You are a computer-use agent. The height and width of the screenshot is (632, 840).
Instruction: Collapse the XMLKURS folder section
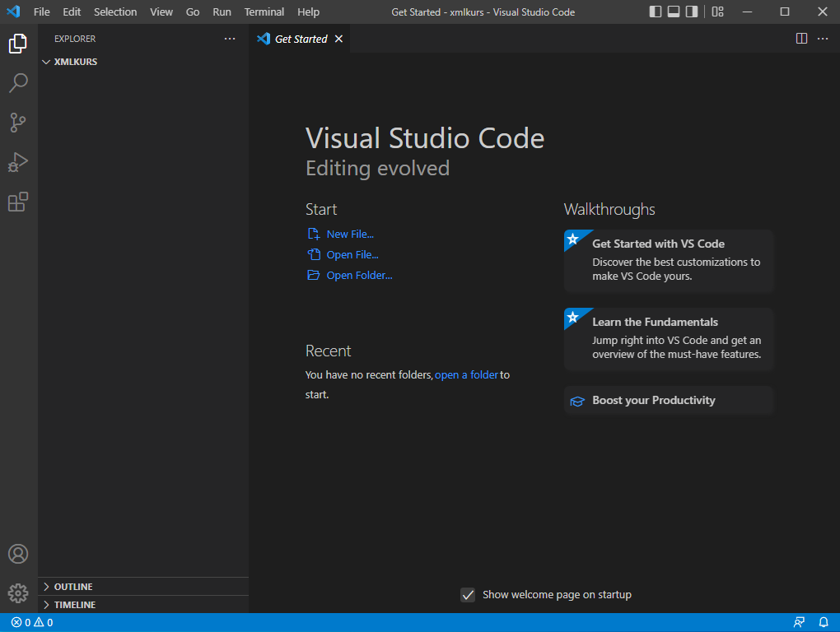point(143,62)
